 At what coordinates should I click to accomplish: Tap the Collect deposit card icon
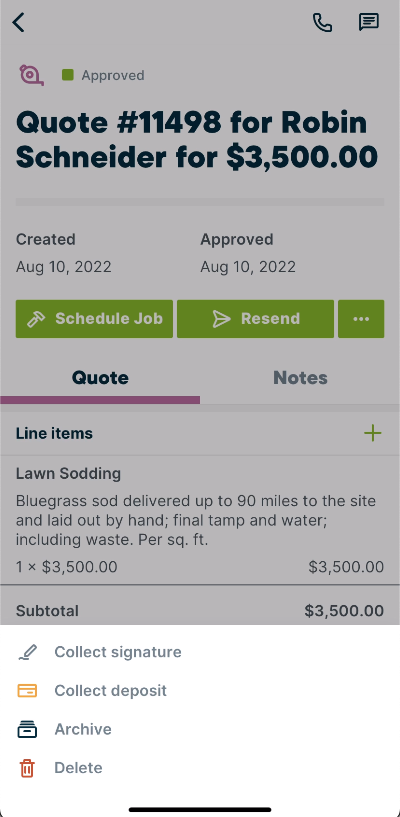[27, 691]
